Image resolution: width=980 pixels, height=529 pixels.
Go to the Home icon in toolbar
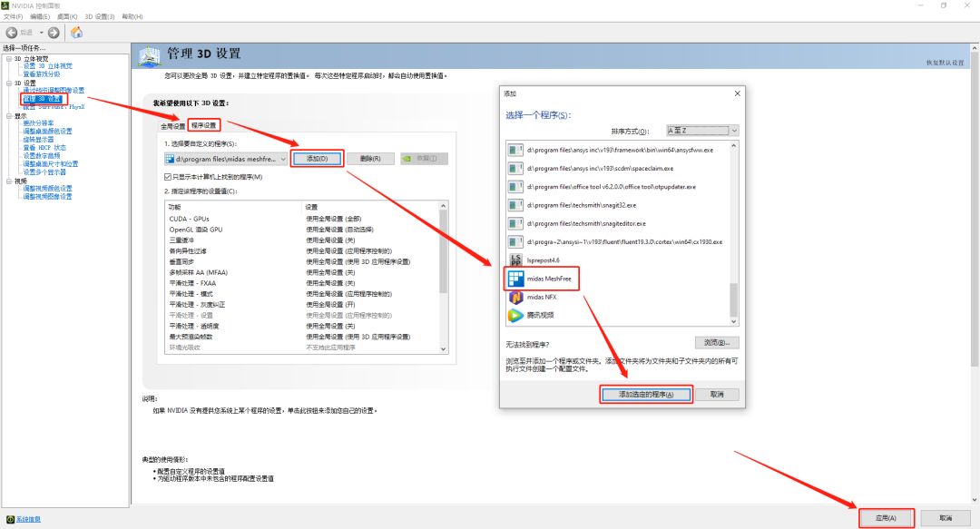click(76, 33)
